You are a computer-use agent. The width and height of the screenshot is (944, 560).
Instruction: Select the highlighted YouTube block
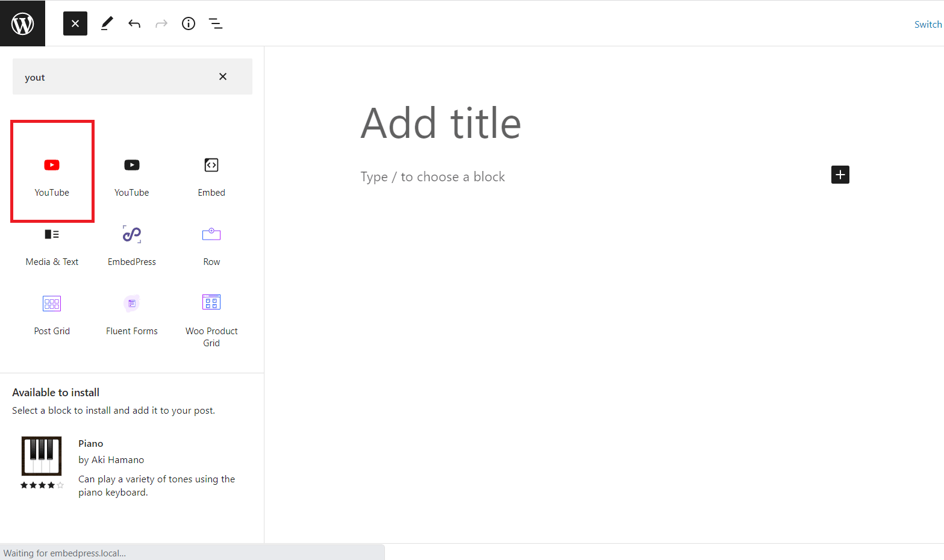pos(52,172)
